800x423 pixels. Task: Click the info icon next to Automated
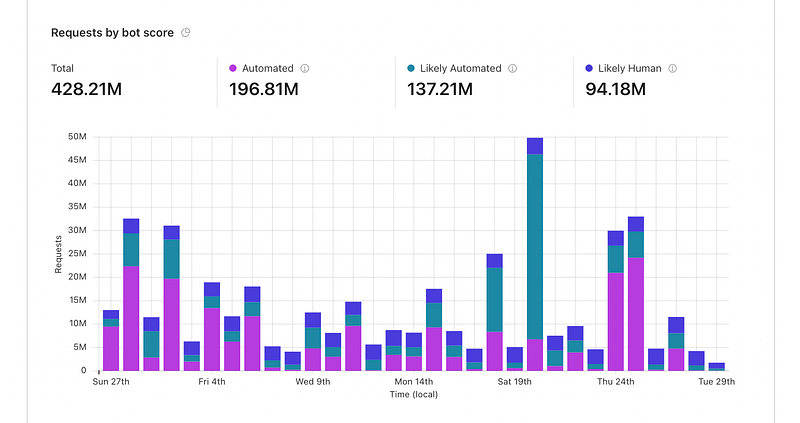pos(305,68)
